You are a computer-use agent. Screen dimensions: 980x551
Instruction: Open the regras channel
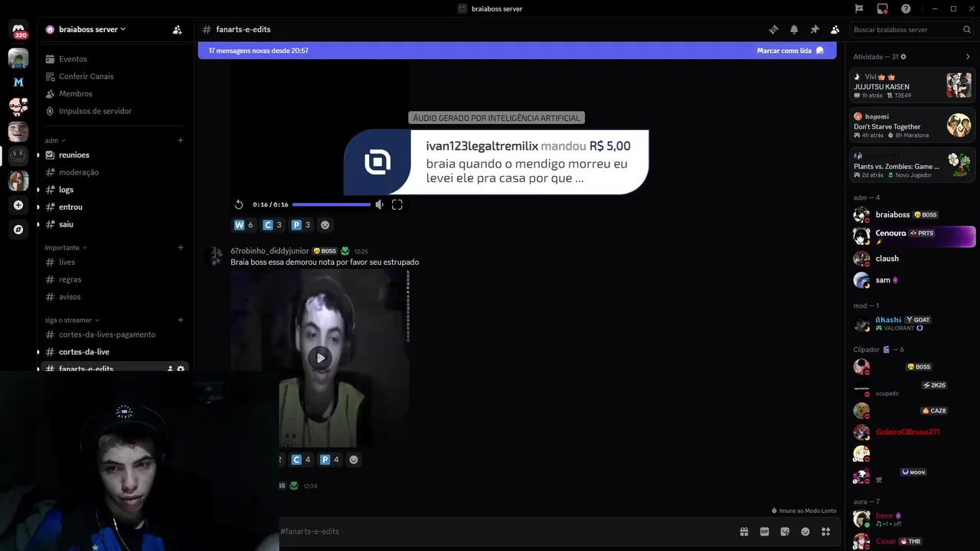pos(115,279)
